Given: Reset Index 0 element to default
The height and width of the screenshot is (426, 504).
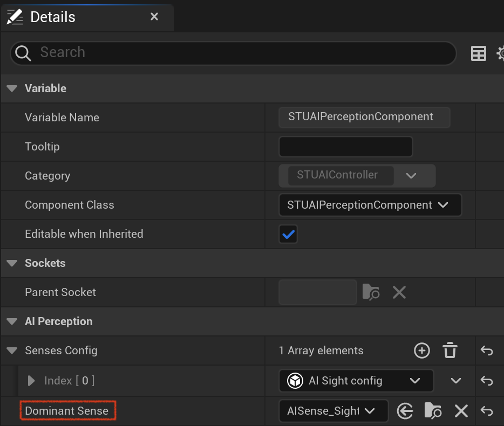Looking at the screenshot, I should tap(487, 381).
